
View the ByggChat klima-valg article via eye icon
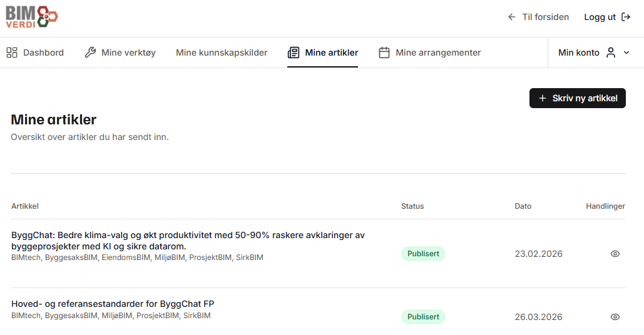coord(615,254)
